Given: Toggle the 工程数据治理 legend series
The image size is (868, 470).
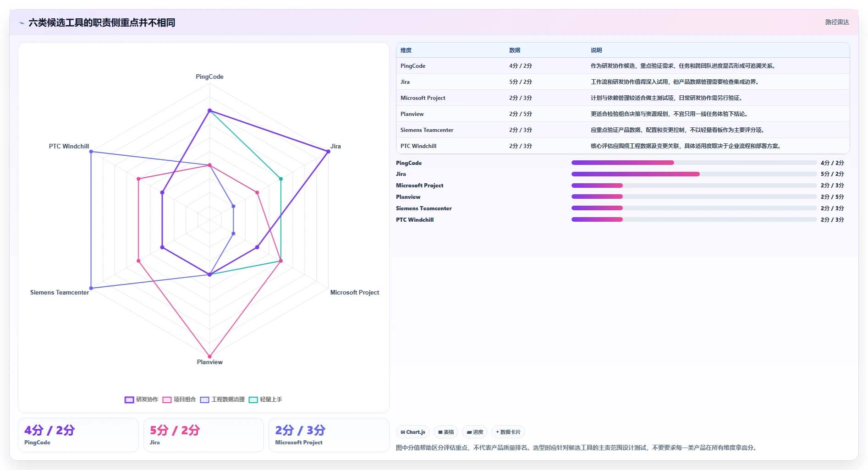Looking at the screenshot, I should (222, 399).
